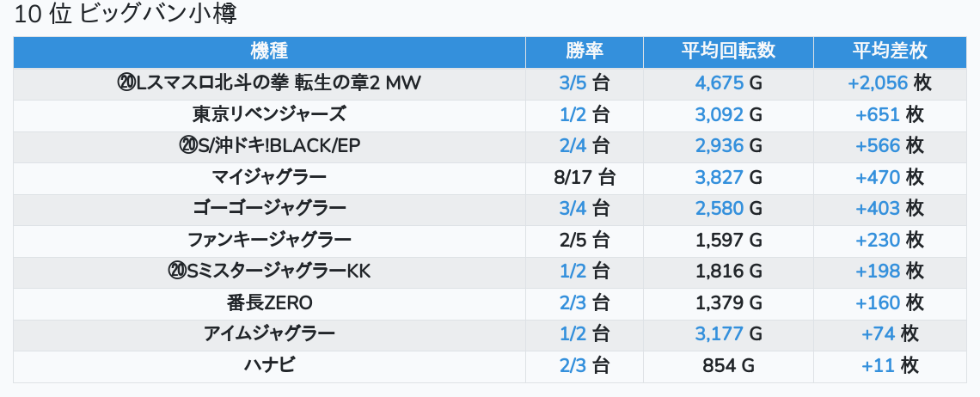Screen dimensions: 980x397
Task: Select the アイムジャグラー row
Action: tap(269, 333)
